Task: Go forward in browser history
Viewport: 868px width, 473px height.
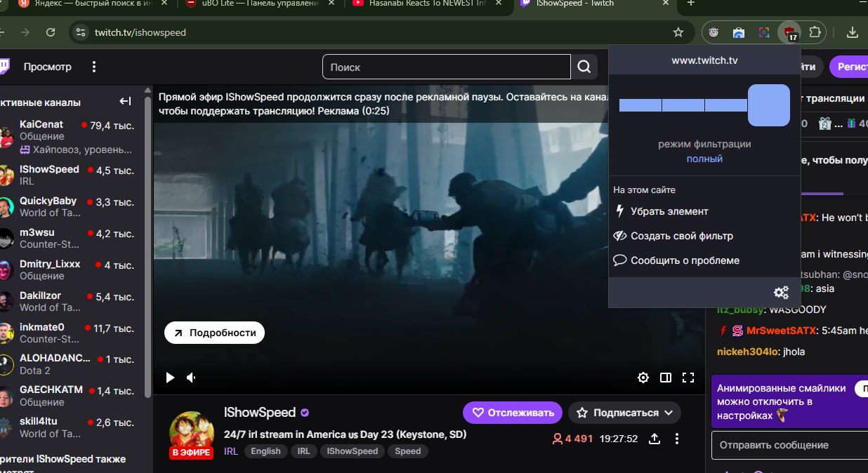Action: click(25, 32)
